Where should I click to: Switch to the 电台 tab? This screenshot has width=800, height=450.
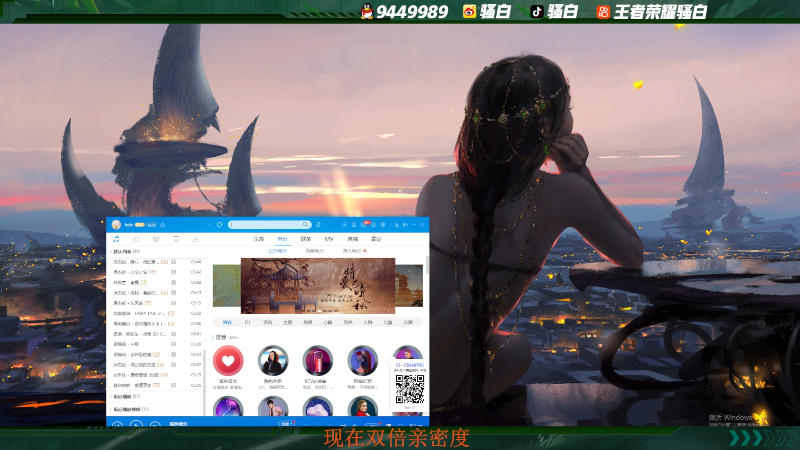coord(282,239)
